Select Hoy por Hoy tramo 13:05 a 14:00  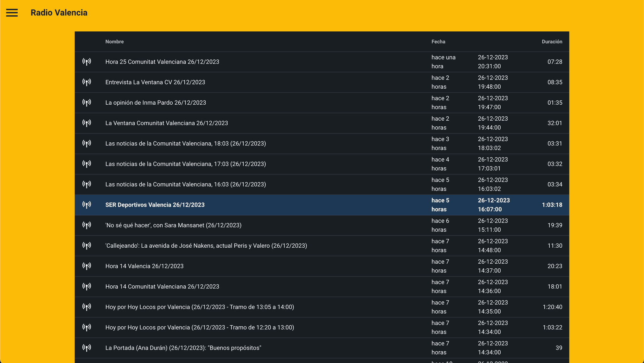click(199, 307)
